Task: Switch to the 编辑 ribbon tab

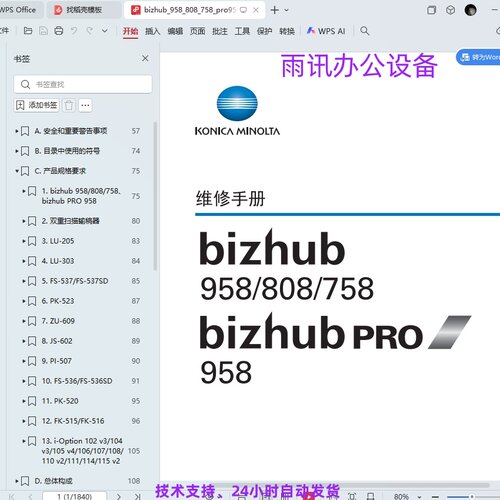Action: [175, 31]
